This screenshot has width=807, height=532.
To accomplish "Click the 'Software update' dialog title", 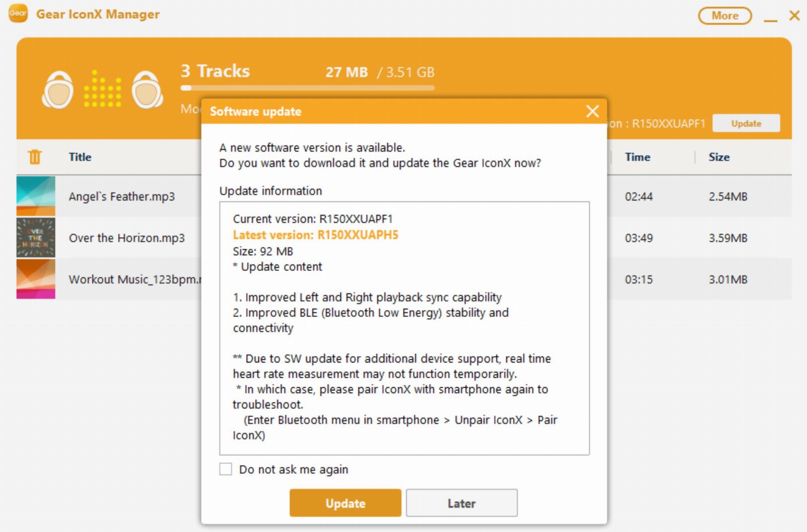I will [256, 111].
